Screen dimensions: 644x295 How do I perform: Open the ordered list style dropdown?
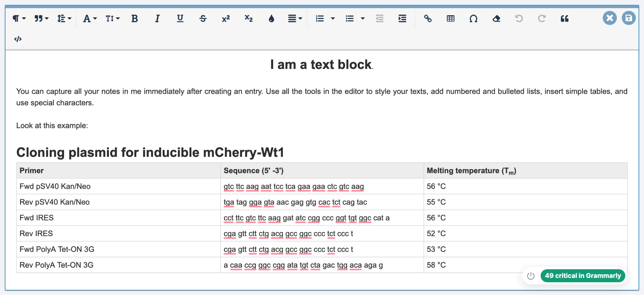click(333, 19)
